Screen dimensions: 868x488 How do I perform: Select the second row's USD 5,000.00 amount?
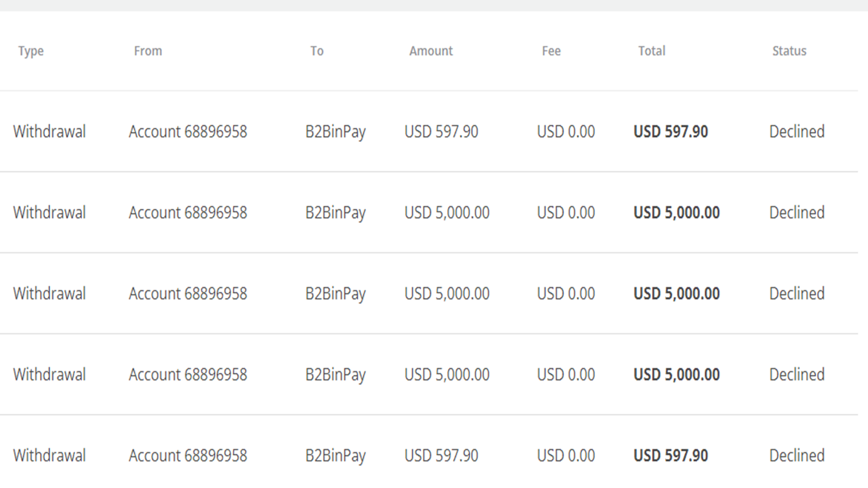447,212
